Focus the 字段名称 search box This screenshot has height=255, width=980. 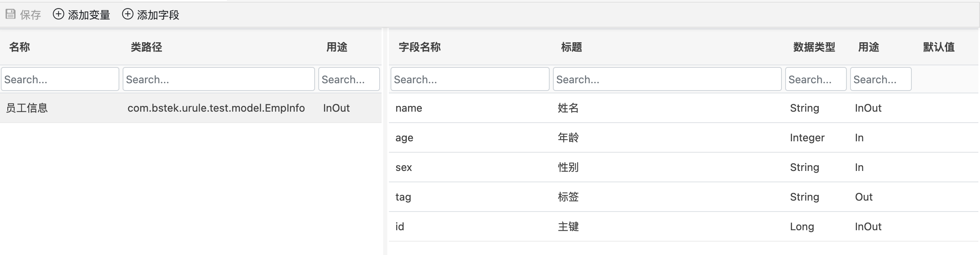click(470, 79)
